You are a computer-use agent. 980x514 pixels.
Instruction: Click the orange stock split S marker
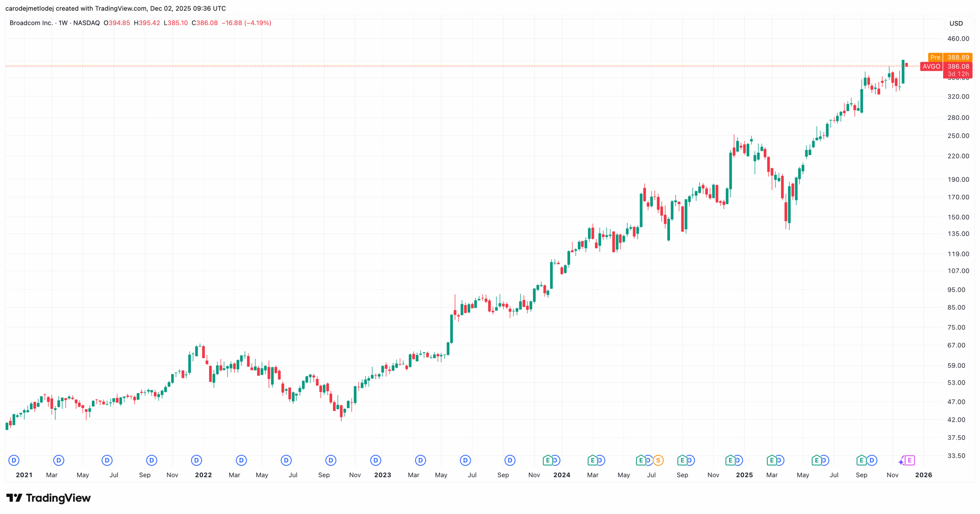658,460
